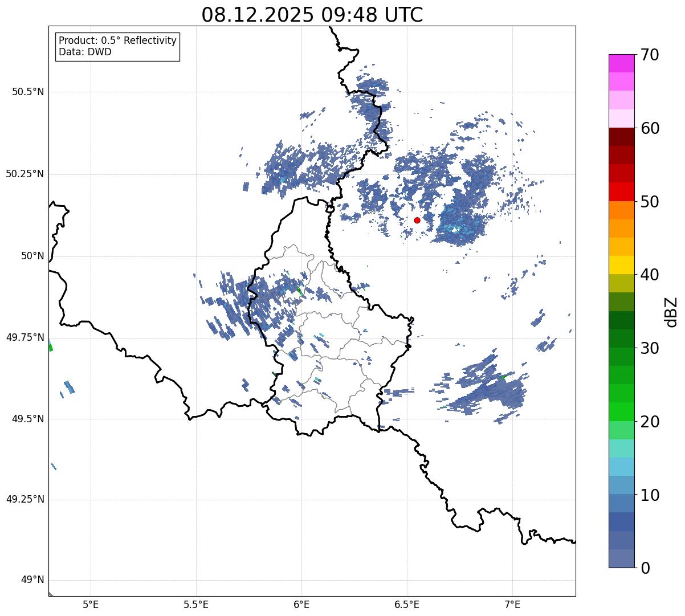Click the 5°E longitude label
This screenshot has height=616, width=685.
coord(91,605)
